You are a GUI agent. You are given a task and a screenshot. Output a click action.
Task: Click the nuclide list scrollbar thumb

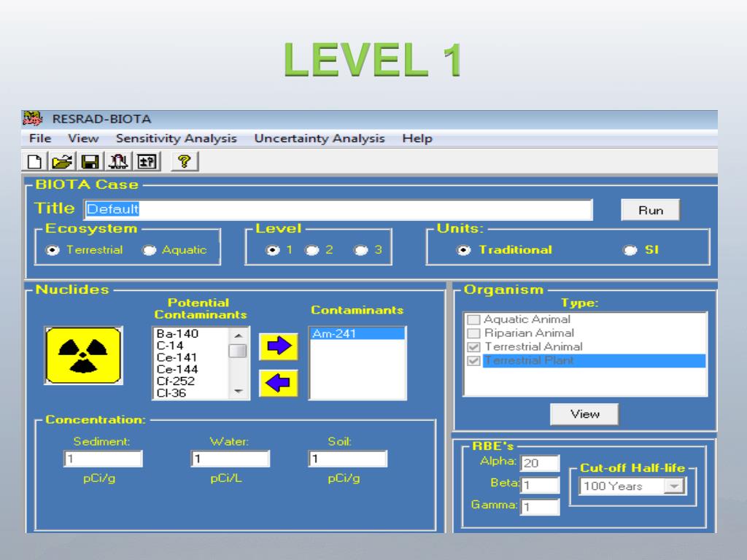tap(238, 351)
